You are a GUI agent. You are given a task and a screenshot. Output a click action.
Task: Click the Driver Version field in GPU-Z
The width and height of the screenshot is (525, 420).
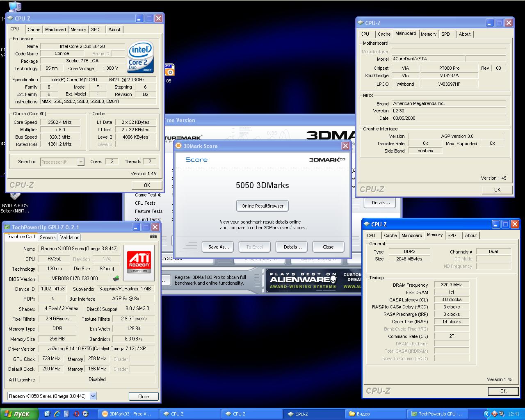[97, 349]
